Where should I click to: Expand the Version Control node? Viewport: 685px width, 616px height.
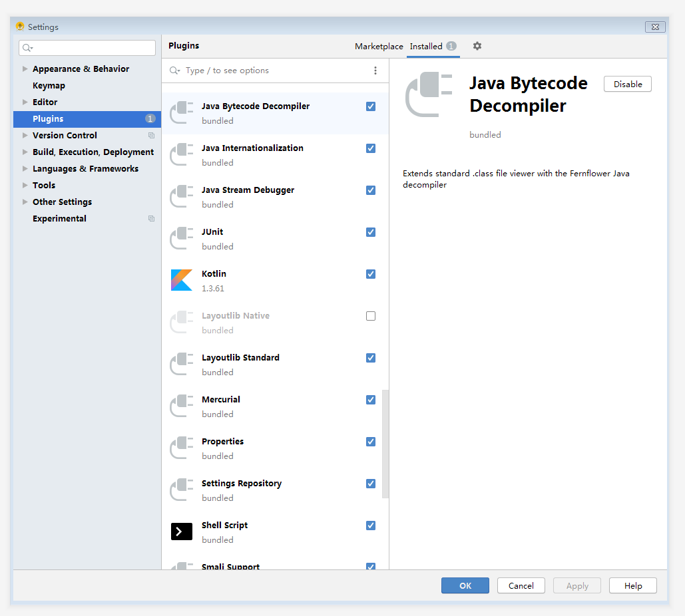tap(25, 135)
